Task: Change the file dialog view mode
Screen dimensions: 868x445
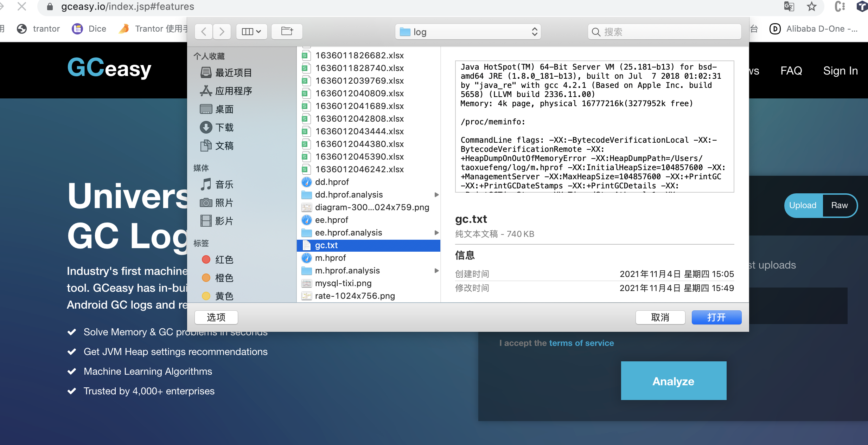Action: tap(251, 31)
